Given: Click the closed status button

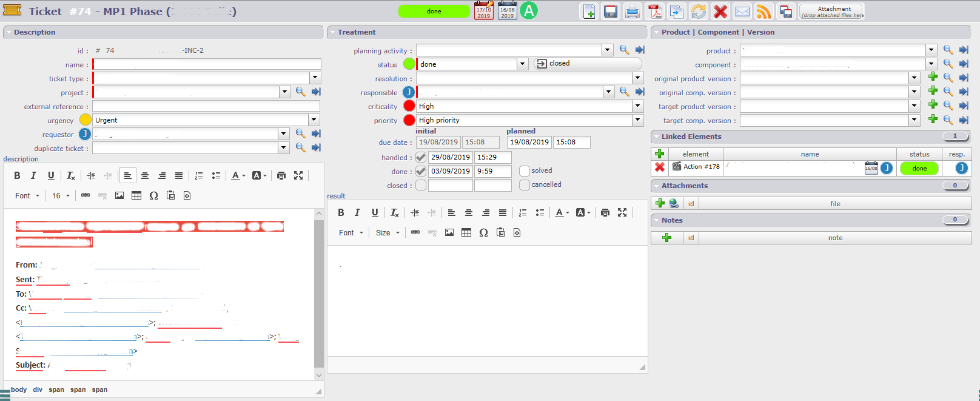Looking at the screenshot, I should (587, 64).
